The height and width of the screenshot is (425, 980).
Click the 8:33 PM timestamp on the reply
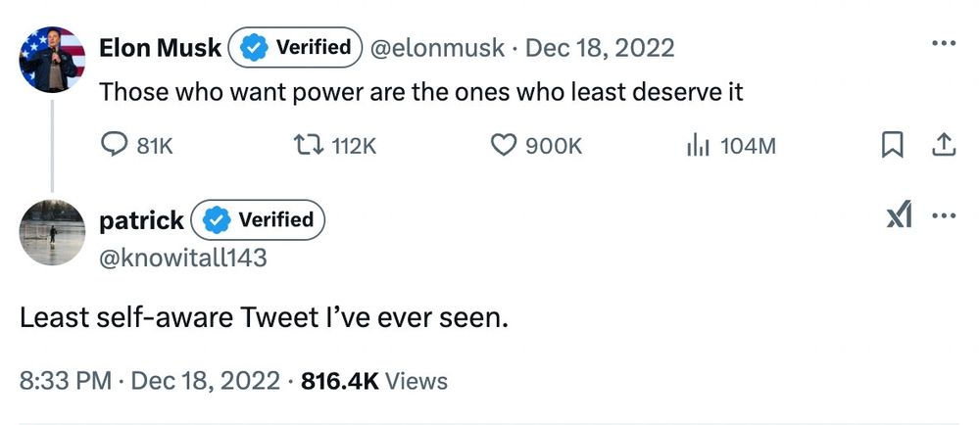pos(65,381)
